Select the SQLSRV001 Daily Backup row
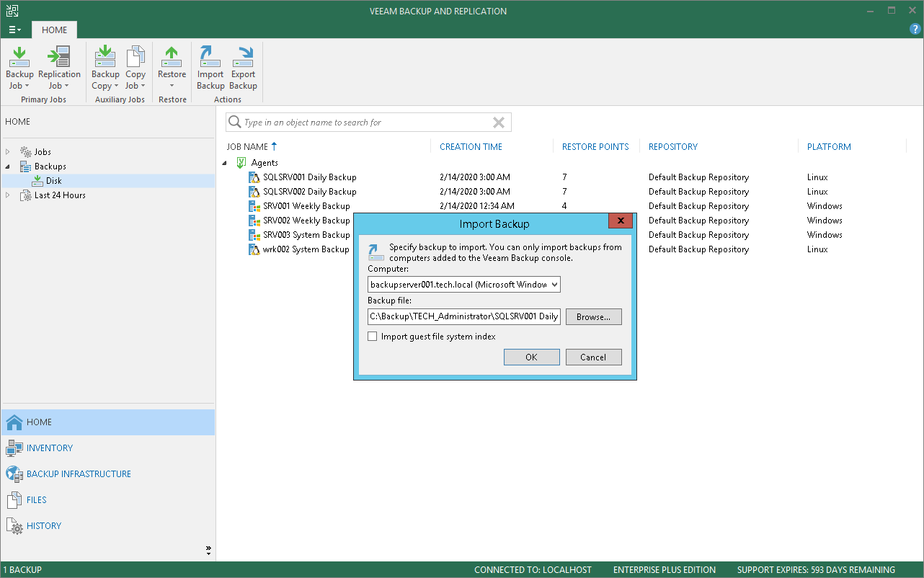The width and height of the screenshot is (924, 578). pos(562,177)
